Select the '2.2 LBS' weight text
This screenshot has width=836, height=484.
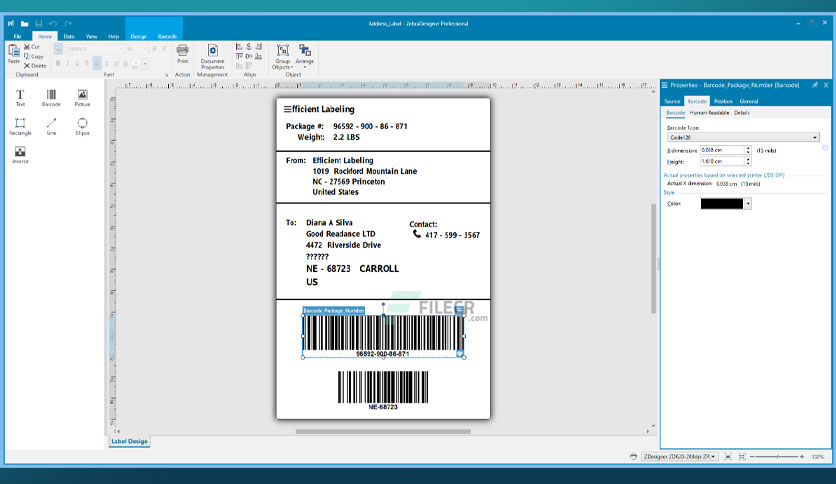(x=346, y=137)
